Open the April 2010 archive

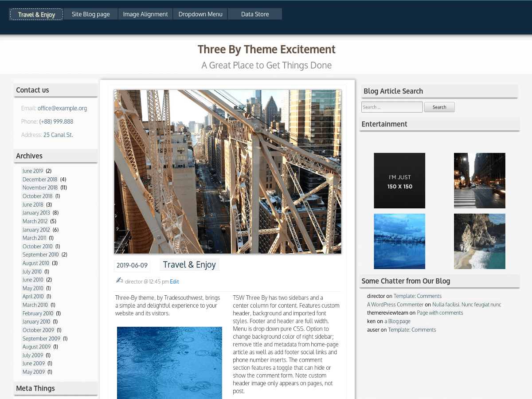point(33,297)
